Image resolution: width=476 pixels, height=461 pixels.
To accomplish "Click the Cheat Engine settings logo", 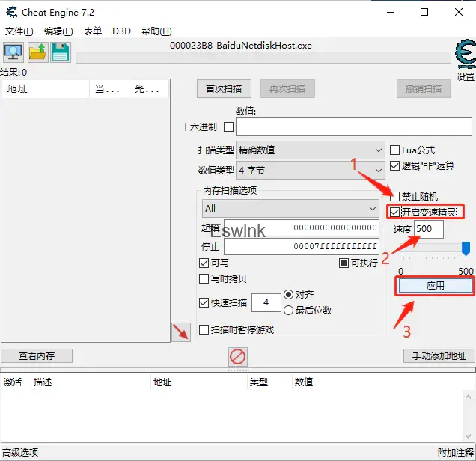I will (x=465, y=57).
